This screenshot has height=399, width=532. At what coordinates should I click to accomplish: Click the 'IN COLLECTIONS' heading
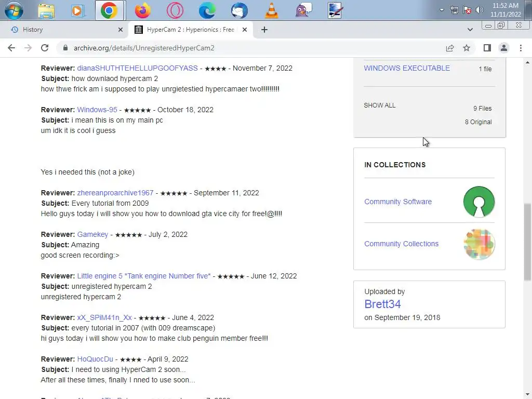(395, 165)
